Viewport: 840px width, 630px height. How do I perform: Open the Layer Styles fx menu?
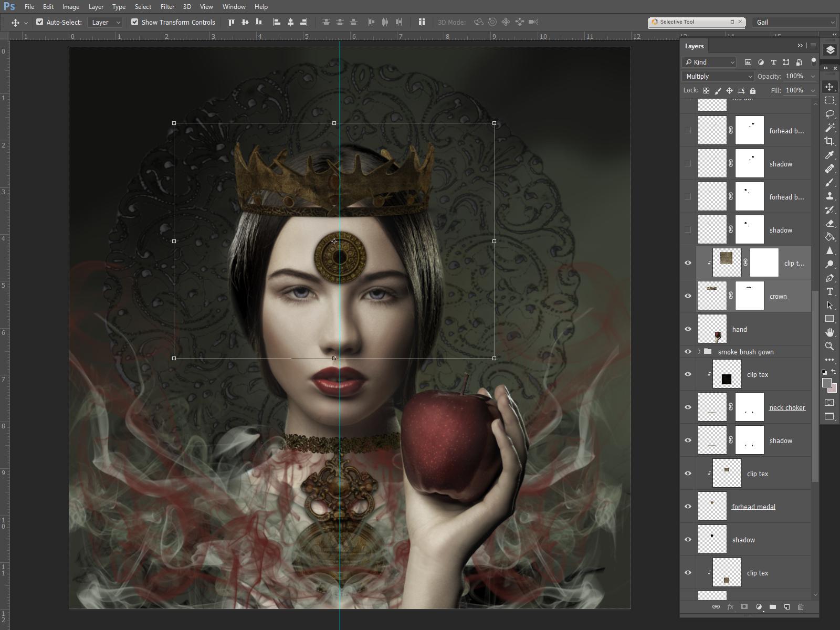coord(730,606)
